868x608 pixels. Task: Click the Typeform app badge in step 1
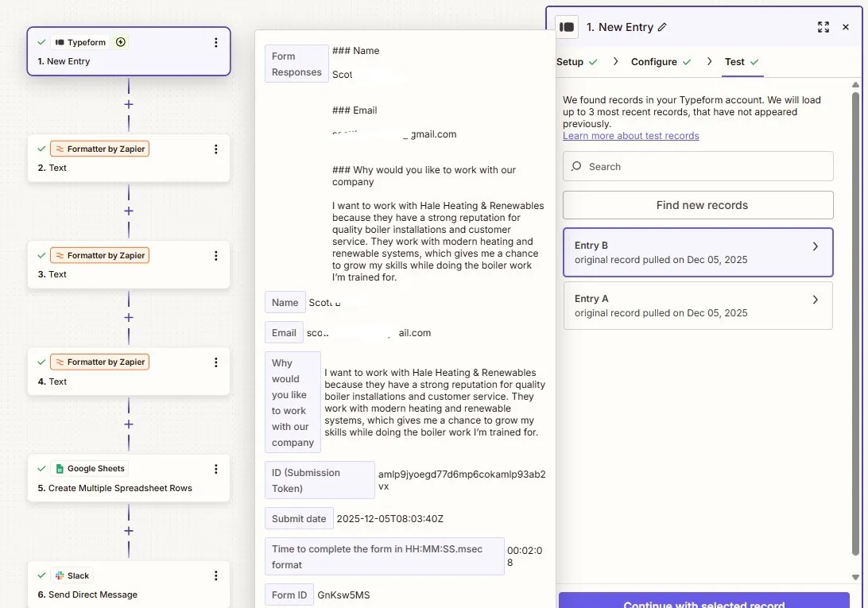pos(80,42)
